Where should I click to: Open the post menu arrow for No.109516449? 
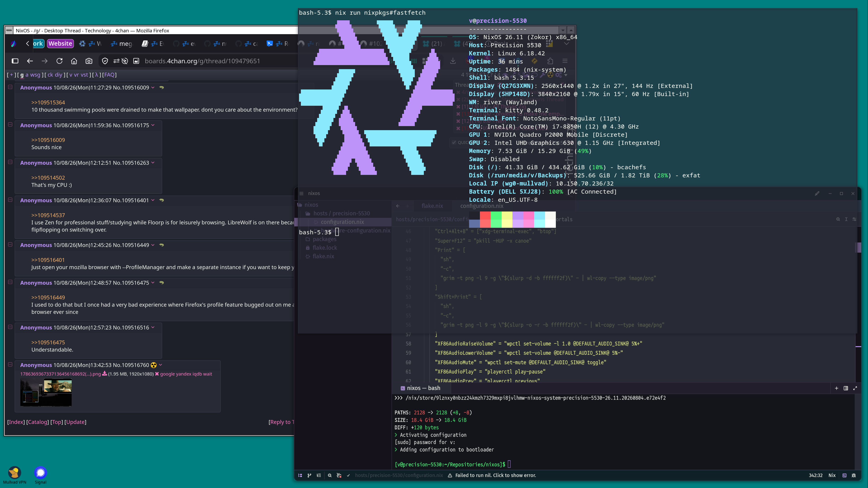[x=153, y=245]
